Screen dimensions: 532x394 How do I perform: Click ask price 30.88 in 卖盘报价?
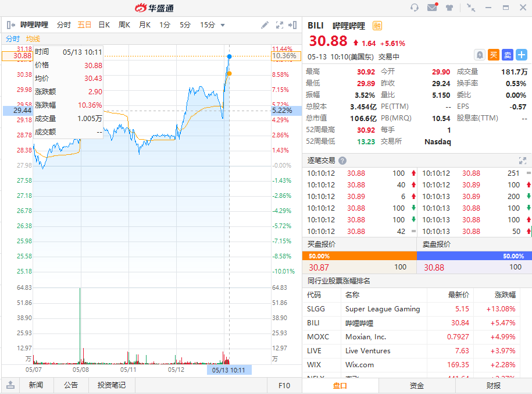[434, 267]
